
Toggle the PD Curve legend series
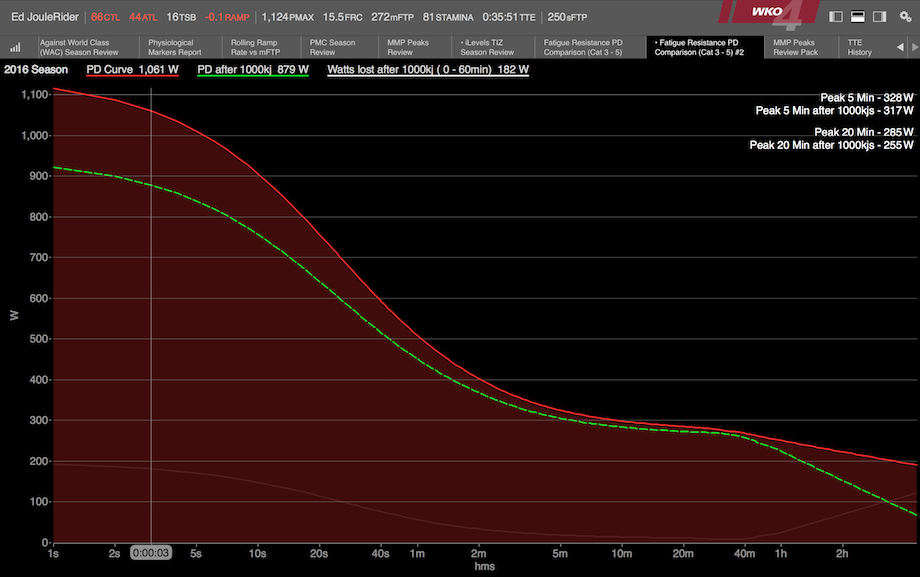[x=132, y=69]
